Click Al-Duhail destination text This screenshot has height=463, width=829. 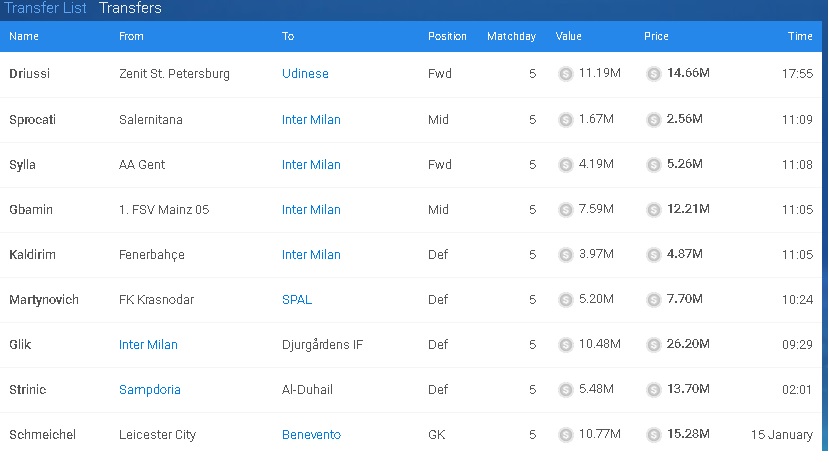click(x=307, y=390)
